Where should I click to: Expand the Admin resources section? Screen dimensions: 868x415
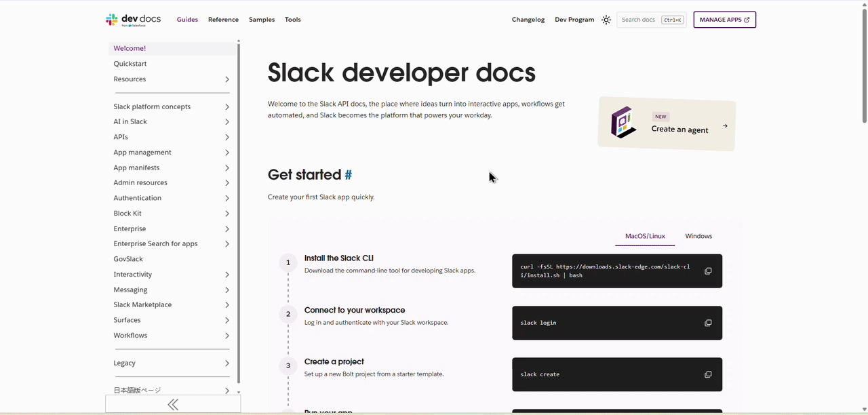coord(227,183)
